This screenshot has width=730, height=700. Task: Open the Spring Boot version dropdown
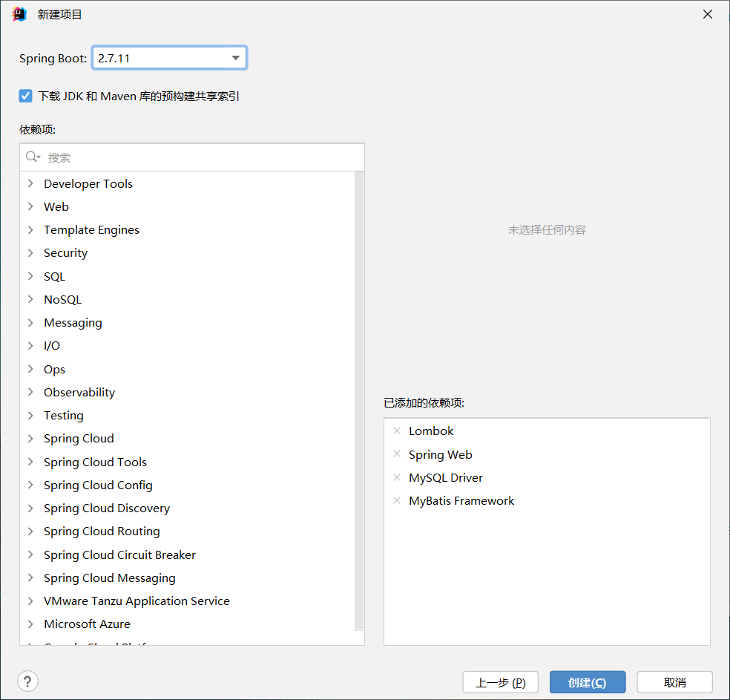[x=236, y=57]
